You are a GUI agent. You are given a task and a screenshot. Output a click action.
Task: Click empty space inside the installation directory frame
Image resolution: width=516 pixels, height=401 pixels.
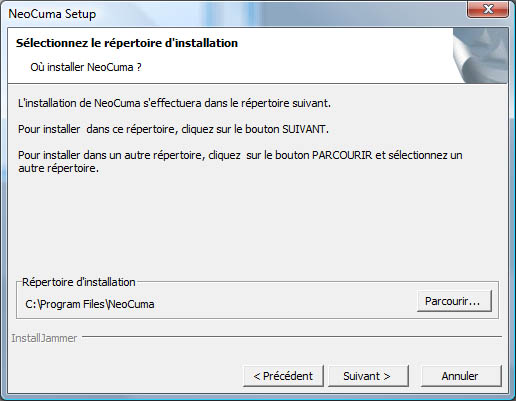[x=283, y=304]
